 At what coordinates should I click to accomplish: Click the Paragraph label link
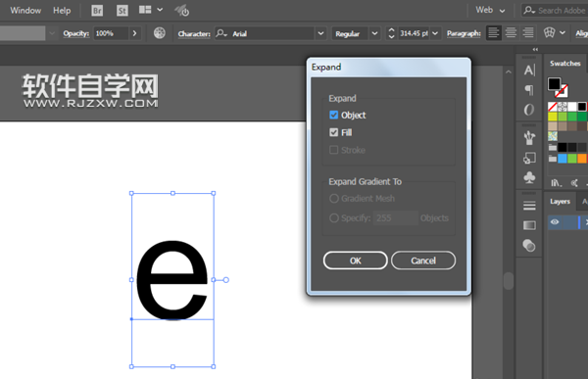464,33
